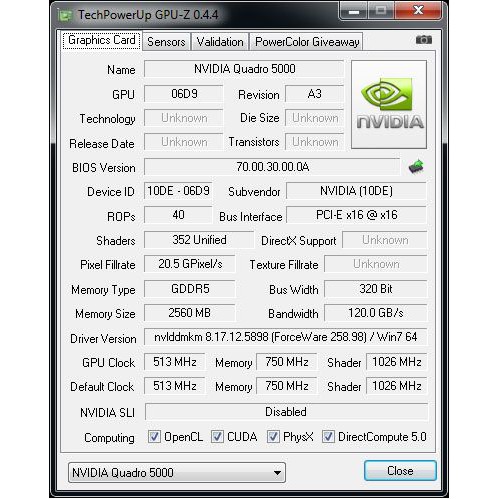
Task: Toggle the CUDA checkbox
Action: (217, 437)
